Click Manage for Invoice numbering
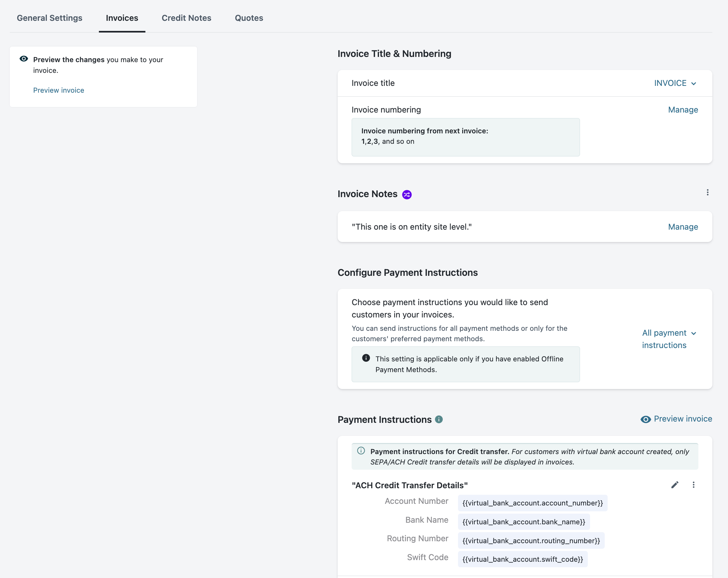728x578 pixels. point(683,110)
